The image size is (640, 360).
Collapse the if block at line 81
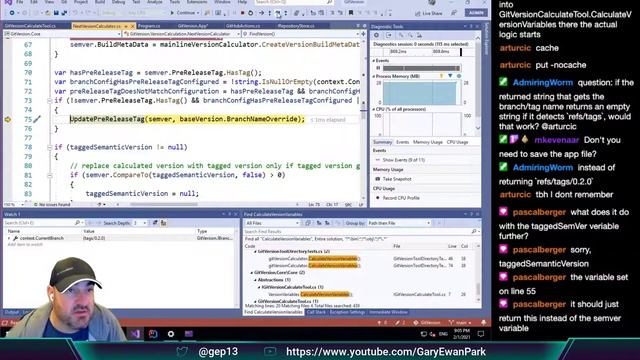tap(49, 176)
